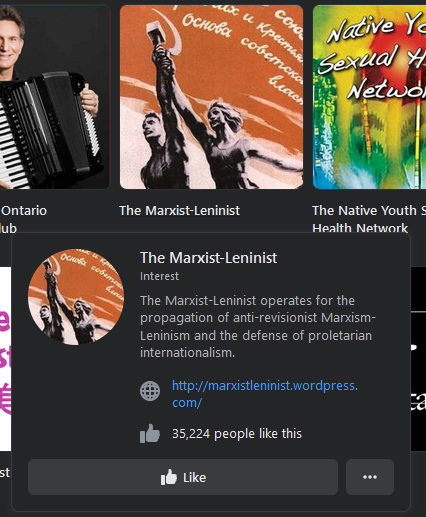Open the Soviet poster page thumbnail
426x517 pixels.
click(211, 97)
